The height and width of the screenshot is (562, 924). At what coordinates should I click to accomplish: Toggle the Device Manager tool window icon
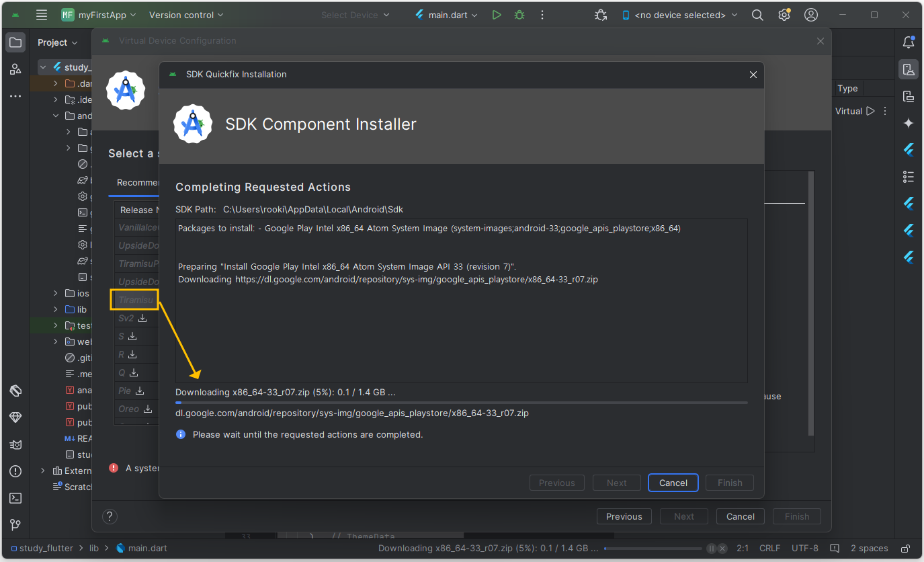909,69
